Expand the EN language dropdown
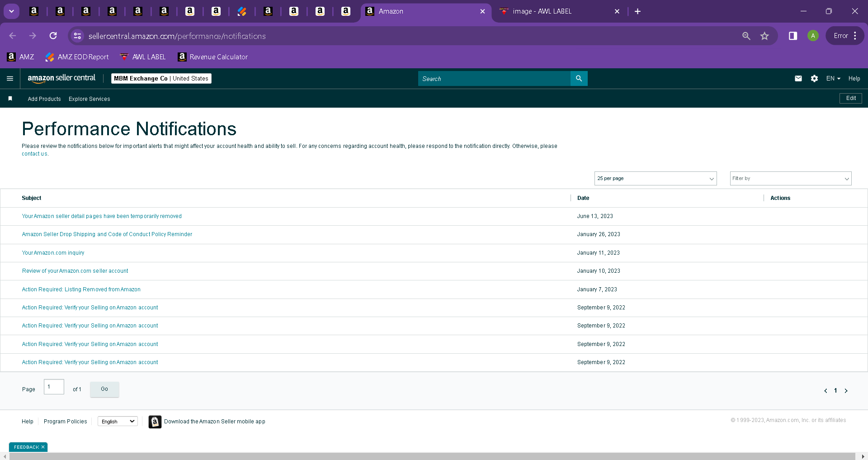Image resolution: width=868 pixels, height=460 pixels. 833,79
